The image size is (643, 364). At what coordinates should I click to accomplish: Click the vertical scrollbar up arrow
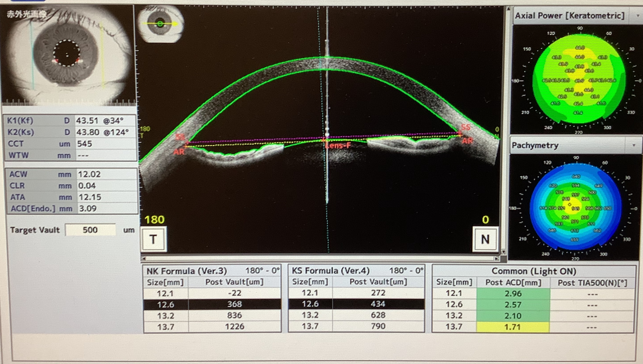tap(508, 9)
